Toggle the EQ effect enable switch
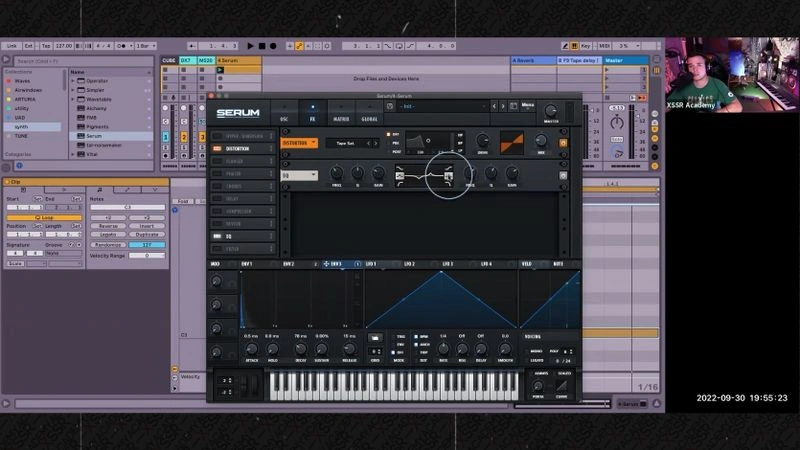This screenshot has width=800, height=450. click(217, 236)
